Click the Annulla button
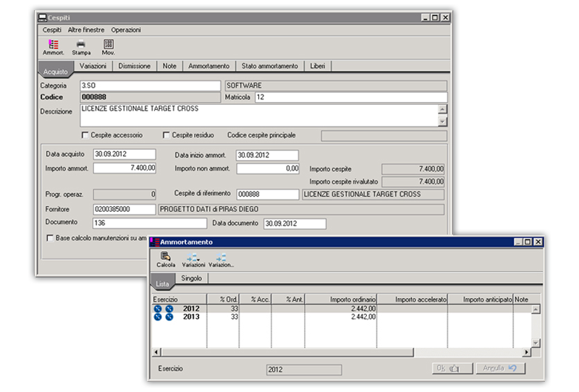 [500, 368]
